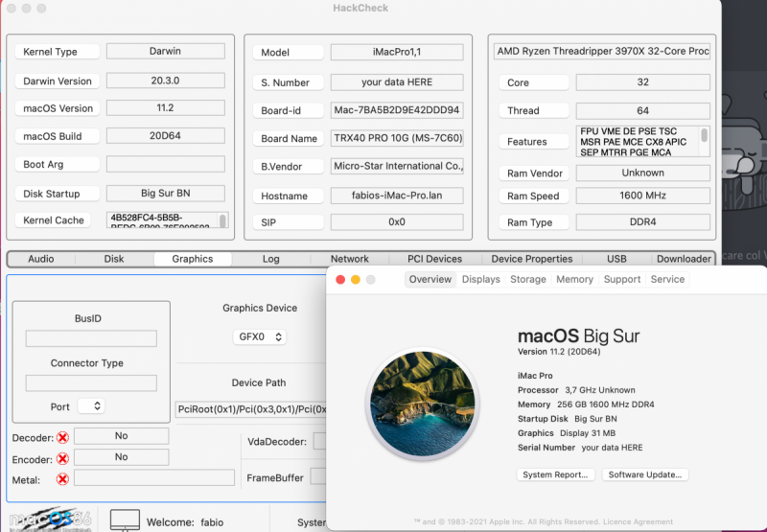Select the Overview tab in About This Mac
The image size is (767, 532).
click(x=430, y=279)
